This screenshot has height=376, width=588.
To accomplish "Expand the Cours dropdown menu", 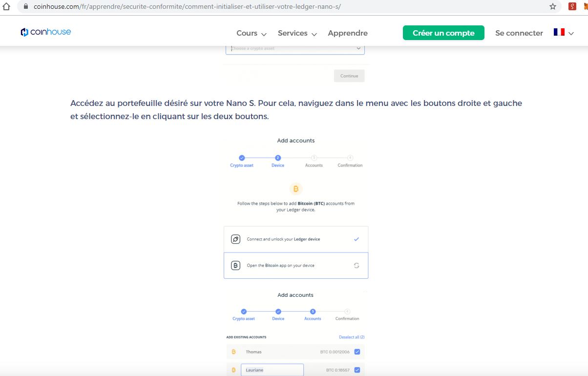I will (x=252, y=33).
